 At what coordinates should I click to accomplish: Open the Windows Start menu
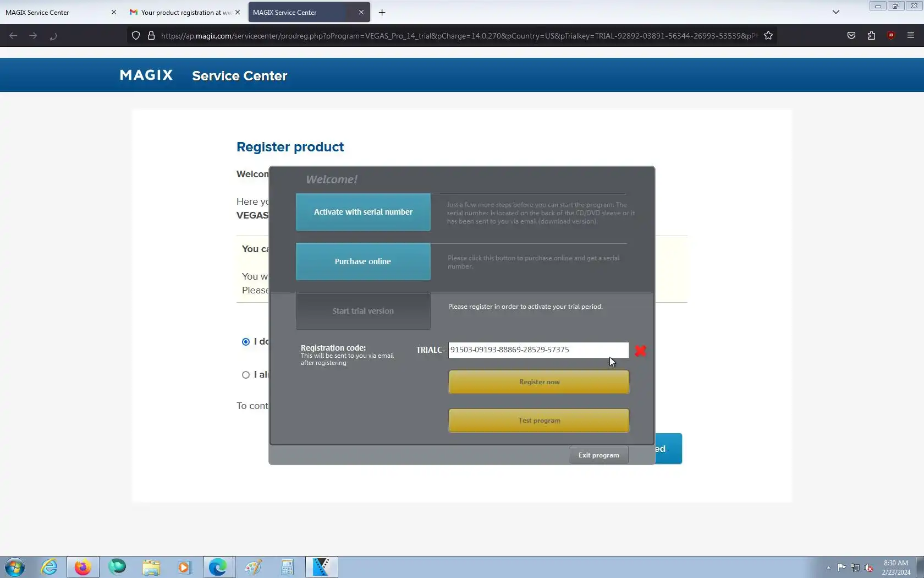pyautogui.click(x=15, y=567)
